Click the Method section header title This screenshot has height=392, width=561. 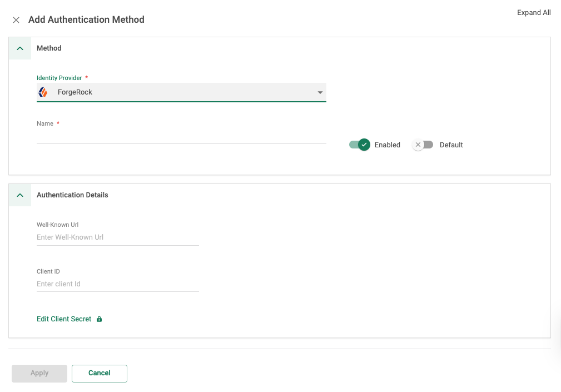(x=49, y=48)
